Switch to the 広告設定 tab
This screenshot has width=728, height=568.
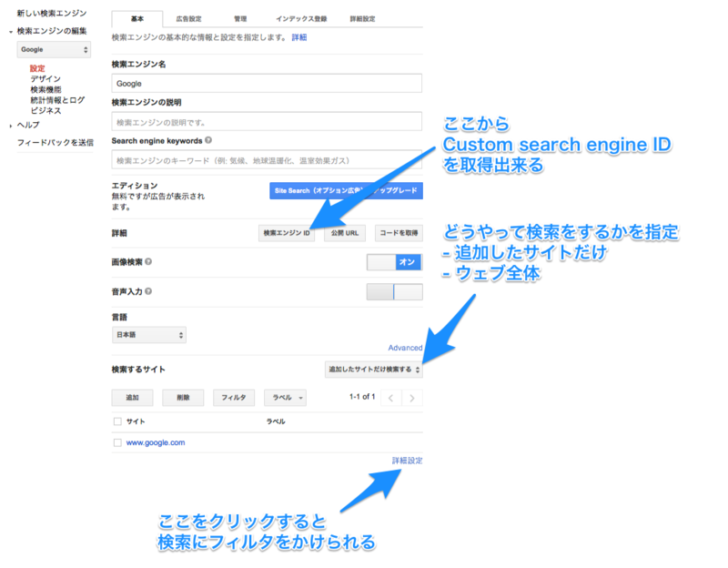tap(188, 19)
